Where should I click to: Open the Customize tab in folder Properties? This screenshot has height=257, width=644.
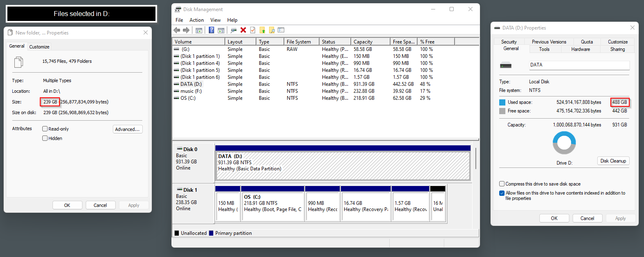tap(39, 47)
